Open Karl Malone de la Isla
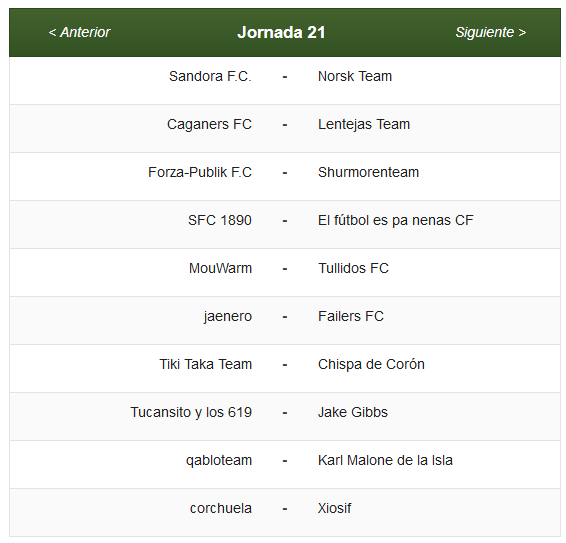The width and height of the screenshot is (566, 543). pyautogui.click(x=385, y=460)
